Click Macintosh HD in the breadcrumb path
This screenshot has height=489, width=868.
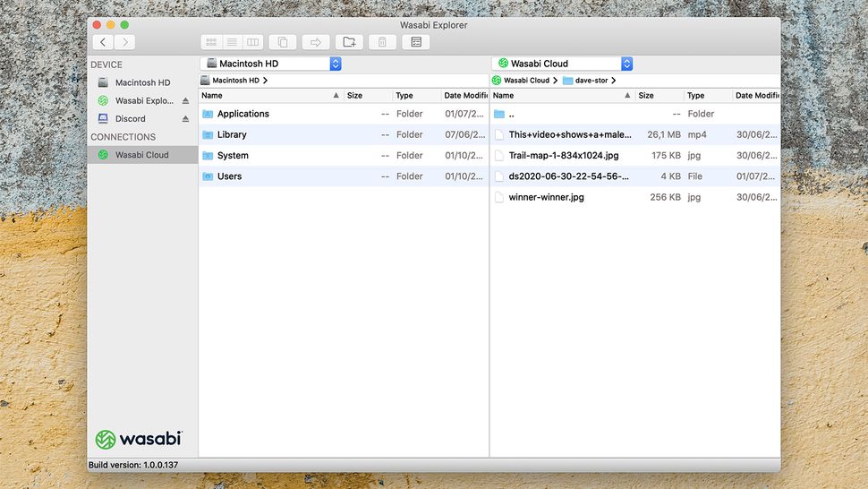[x=236, y=81]
